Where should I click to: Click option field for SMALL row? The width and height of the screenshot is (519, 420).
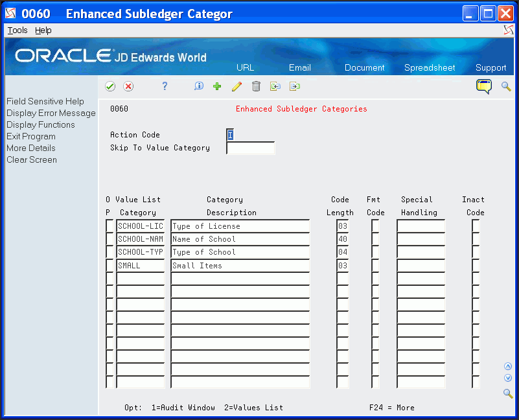tap(110, 265)
